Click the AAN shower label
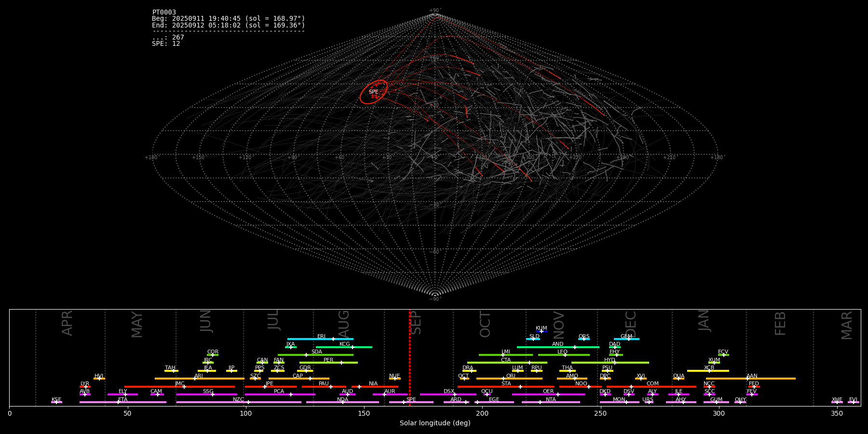The height and width of the screenshot is (434, 868). click(752, 376)
